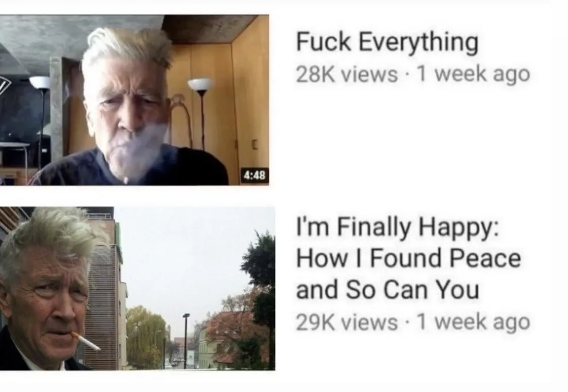568x392 pixels.
Task: Click the 4:48 duration badge
Action: [x=255, y=176]
